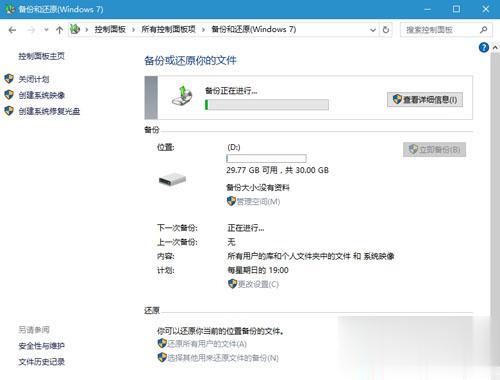This screenshot has height=380, width=500.
Task: Click 29.77 GB 可用 text
Action: [x=252, y=170]
